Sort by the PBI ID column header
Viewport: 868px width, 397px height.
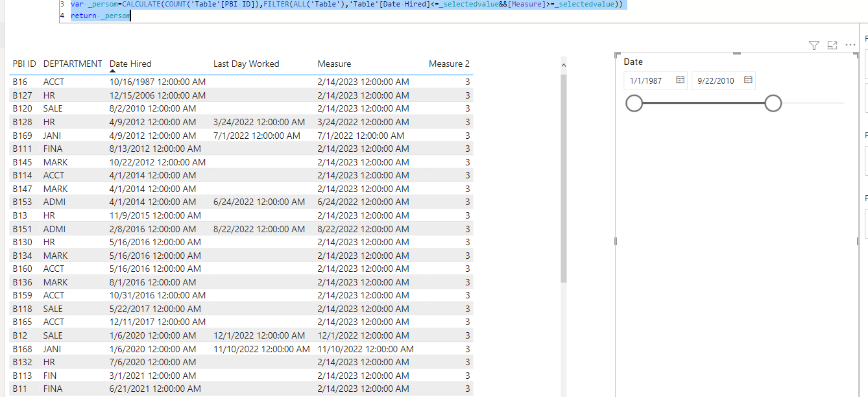24,64
